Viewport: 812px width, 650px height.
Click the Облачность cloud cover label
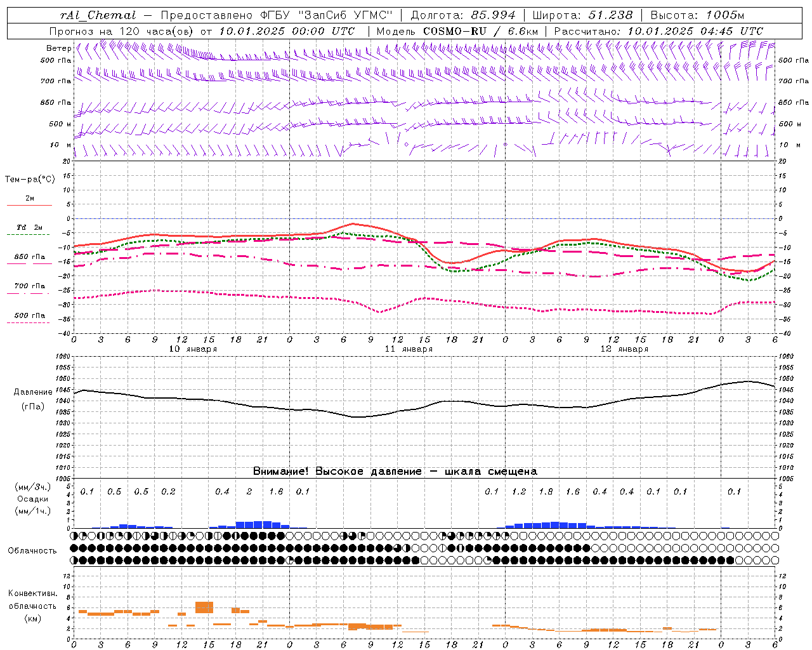pos(32,551)
